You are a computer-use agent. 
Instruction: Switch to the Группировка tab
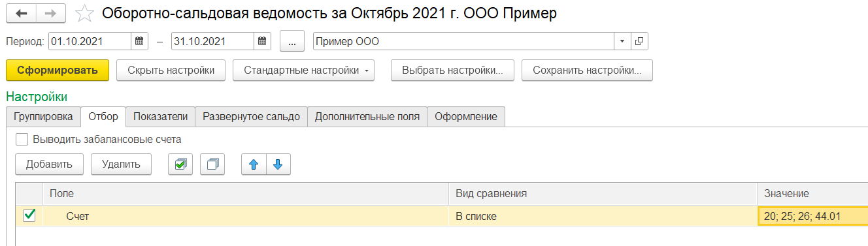(43, 117)
